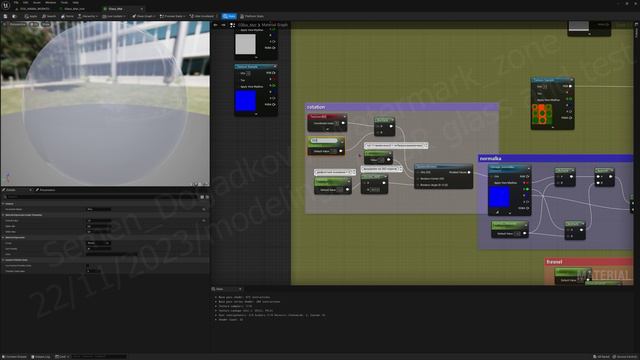640x360 pixels.
Task: Click graph navigate forward arrow
Action: pyautogui.click(x=223, y=25)
